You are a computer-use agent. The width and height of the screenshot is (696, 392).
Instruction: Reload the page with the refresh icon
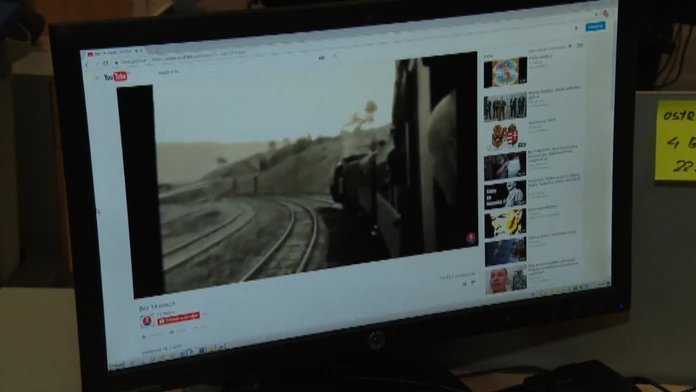[106, 63]
